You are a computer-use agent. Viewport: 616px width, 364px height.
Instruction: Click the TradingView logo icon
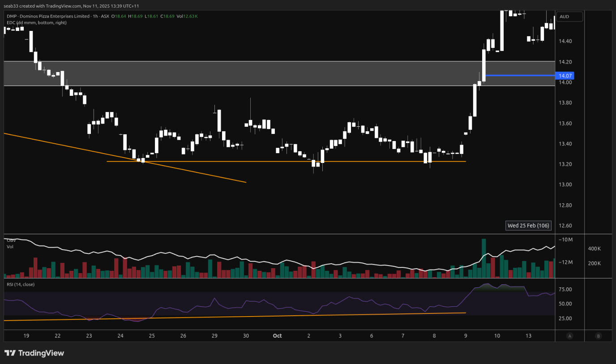[x=10, y=353]
